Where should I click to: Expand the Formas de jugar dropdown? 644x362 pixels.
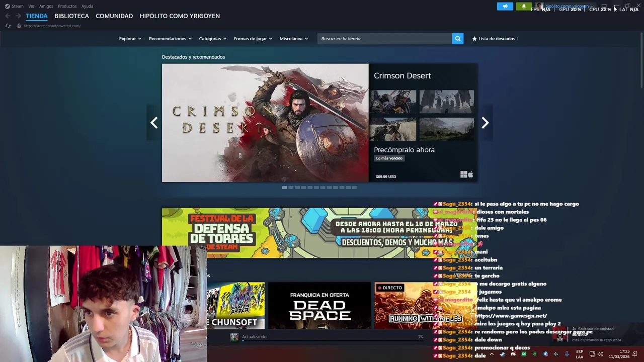pyautogui.click(x=253, y=39)
